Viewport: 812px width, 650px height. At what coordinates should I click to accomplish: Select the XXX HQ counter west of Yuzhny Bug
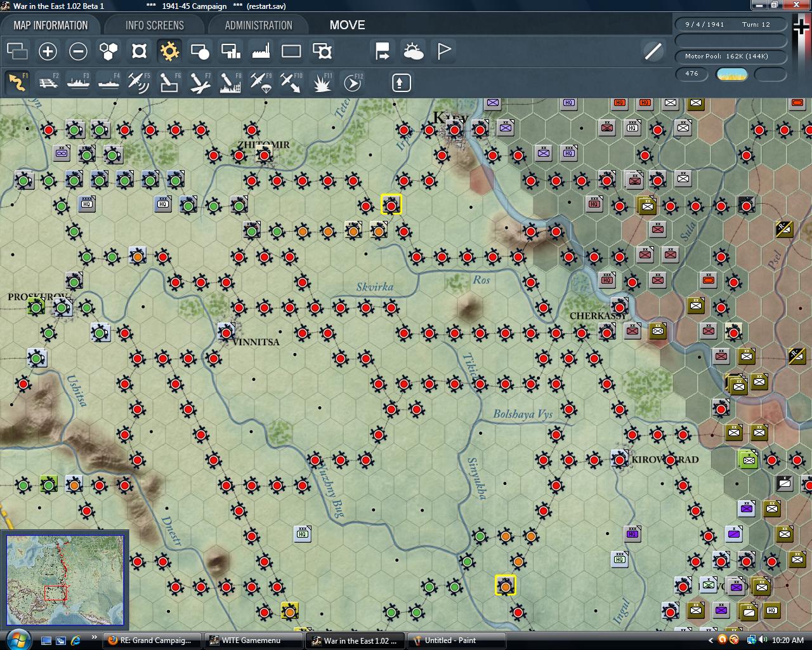tap(303, 534)
